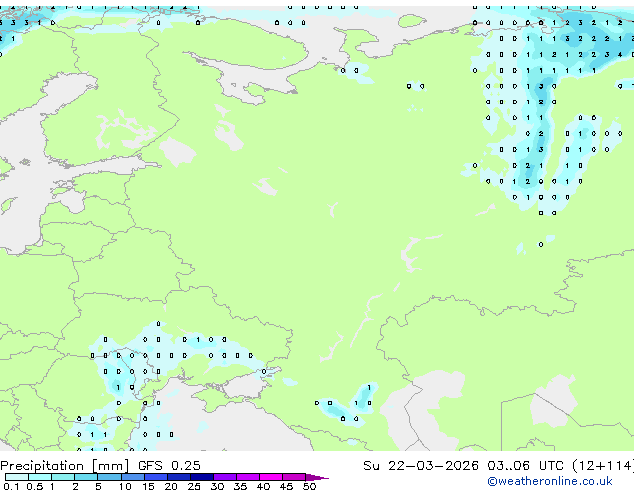Click the 40–45 mm magenta legend swatch
634x490 pixels.
271,477
